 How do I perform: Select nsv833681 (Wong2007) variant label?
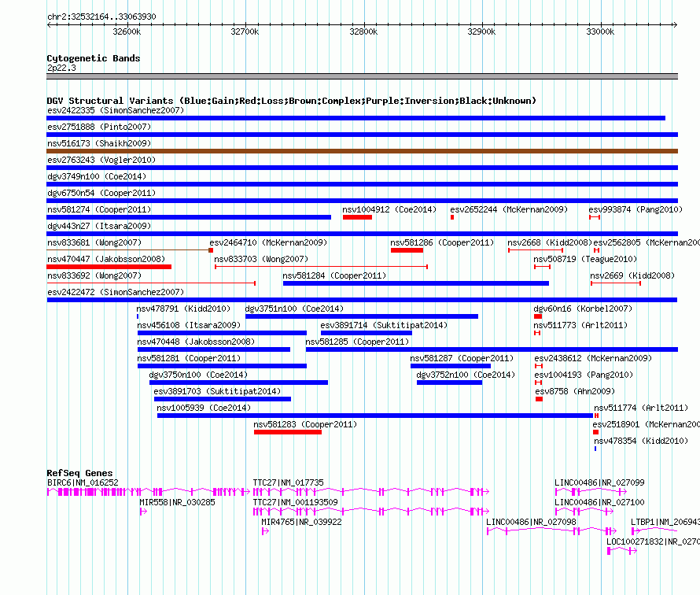pos(94,242)
